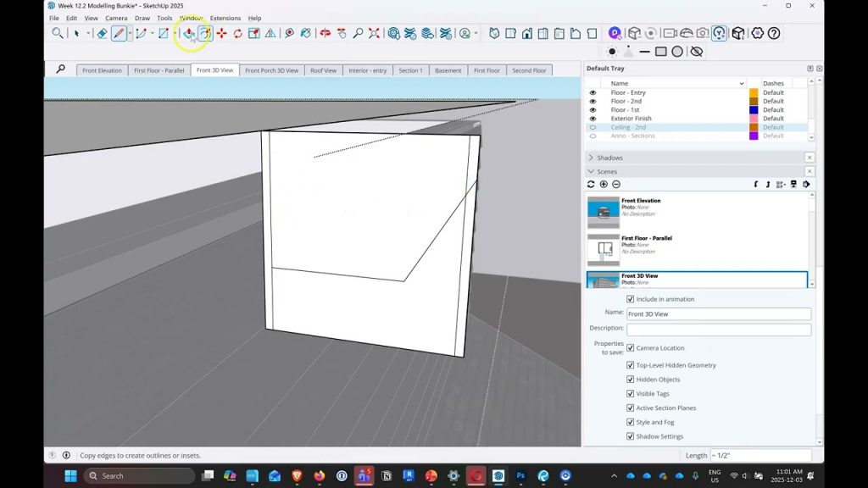
Task: Click the Update Scene refresh icon
Action: [591, 184]
